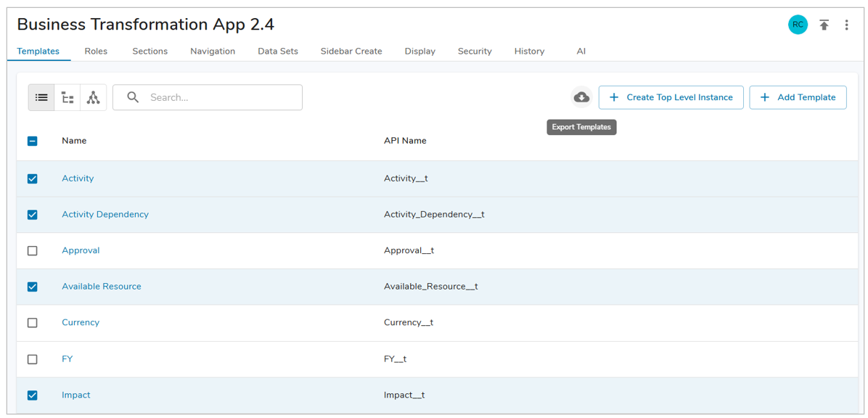Switch to tree hierarchy view icon
The image size is (868, 418).
click(x=67, y=97)
